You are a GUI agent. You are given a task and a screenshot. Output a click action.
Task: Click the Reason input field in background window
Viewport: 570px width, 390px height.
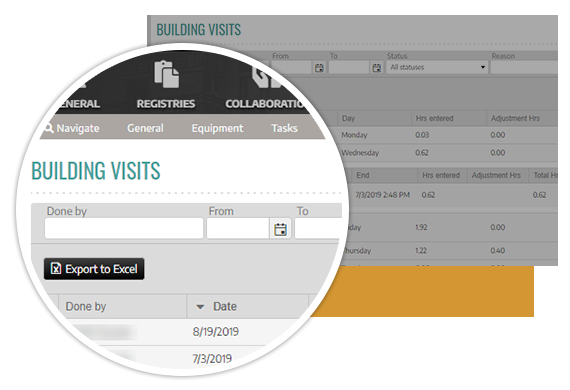[524, 68]
